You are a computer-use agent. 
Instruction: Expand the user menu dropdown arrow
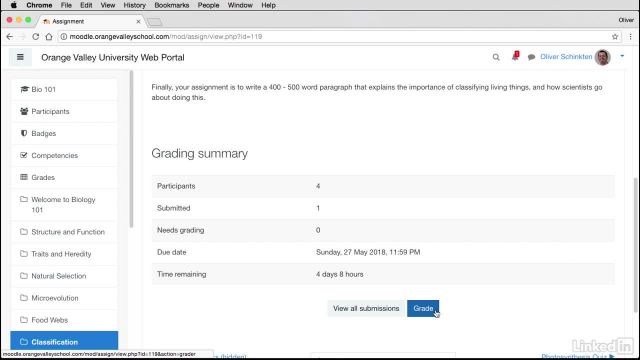coord(622,56)
